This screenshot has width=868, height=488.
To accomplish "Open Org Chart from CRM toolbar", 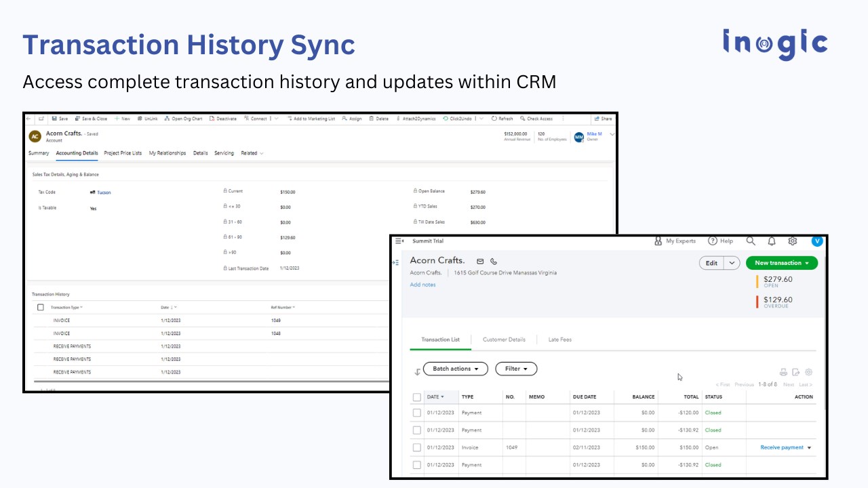I will [183, 119].
